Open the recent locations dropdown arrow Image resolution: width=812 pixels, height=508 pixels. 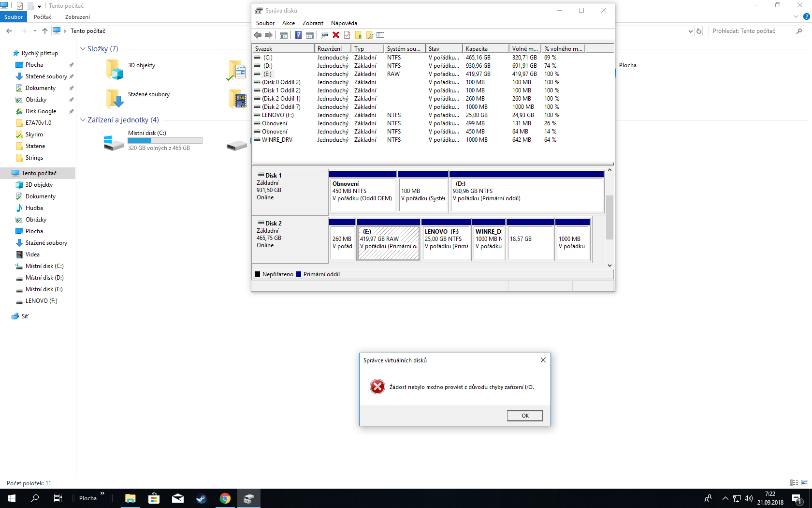click(35, 31)
